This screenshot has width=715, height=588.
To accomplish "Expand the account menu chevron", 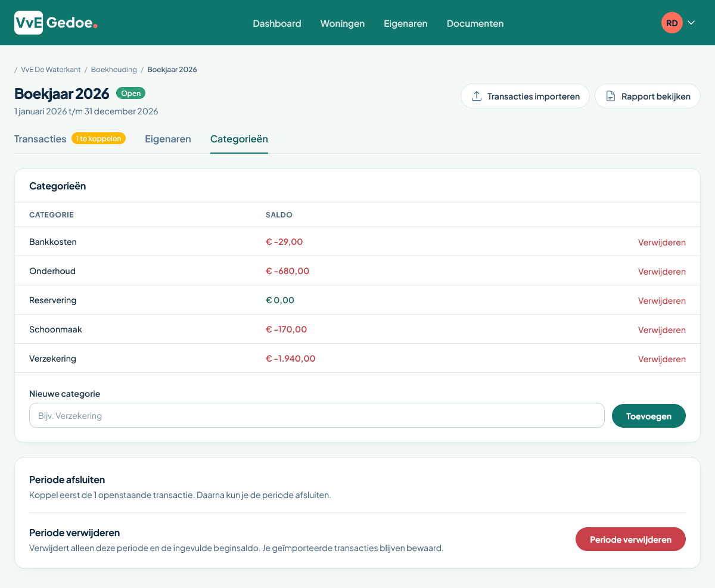I will [692, 23].
